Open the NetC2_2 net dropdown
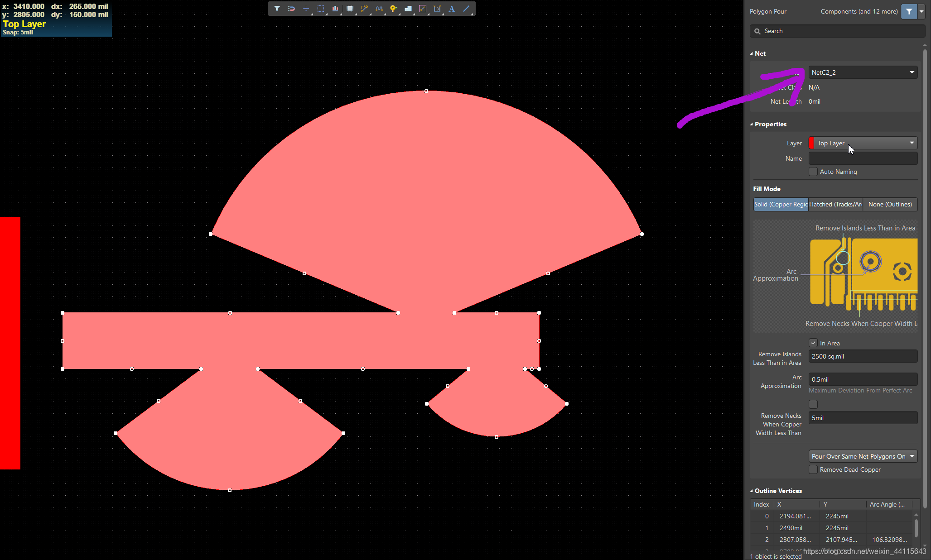The image size is (931, 560). 863,72
